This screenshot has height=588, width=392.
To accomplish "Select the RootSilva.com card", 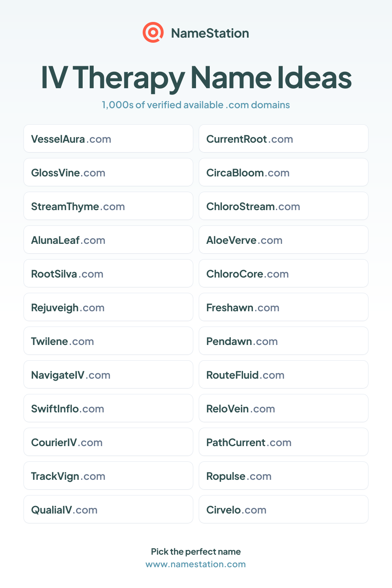I will (x=108, y=273).
